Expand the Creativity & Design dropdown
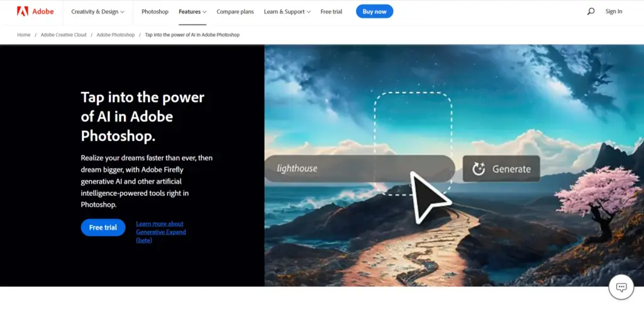This screenshot has height=319, width=644. (97, 11)
